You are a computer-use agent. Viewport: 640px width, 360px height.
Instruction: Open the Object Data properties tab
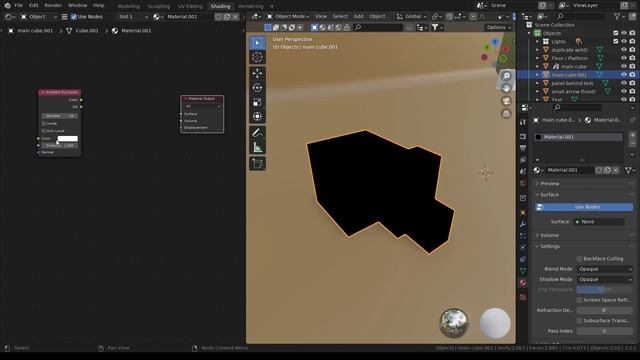pyautogui.click(x=523, y=271)
